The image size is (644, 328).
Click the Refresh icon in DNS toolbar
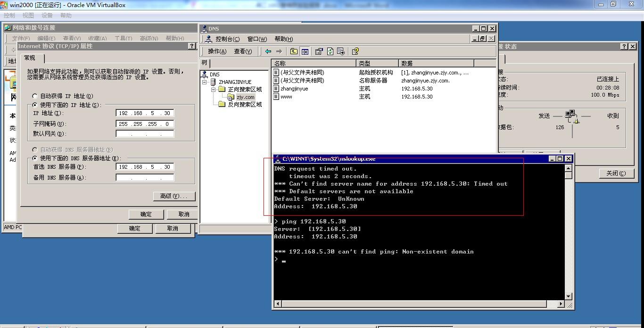click(330, 51)
